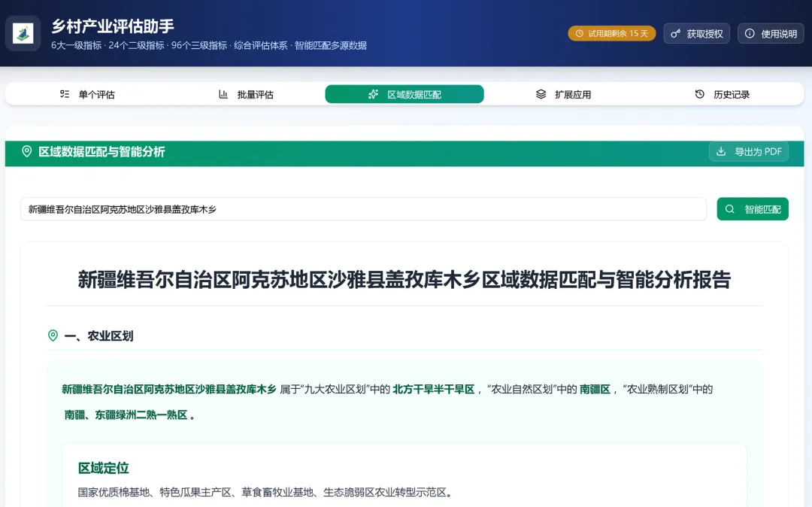The width and height of the screenshot is (812, 507).
Task: Run the 智能匹配 search button
Action: pyautogui.click(x=753, y=209)
